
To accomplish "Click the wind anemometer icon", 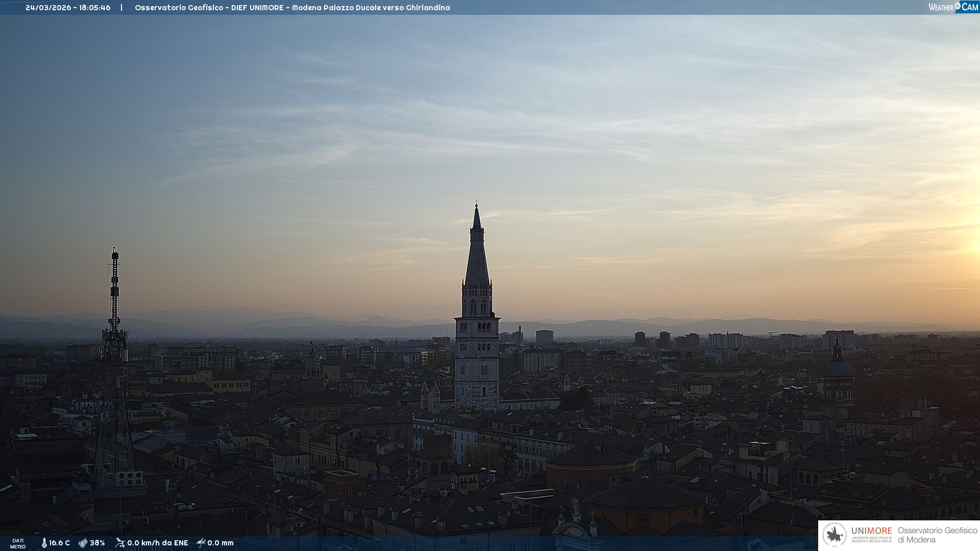I will click(120, 543).
